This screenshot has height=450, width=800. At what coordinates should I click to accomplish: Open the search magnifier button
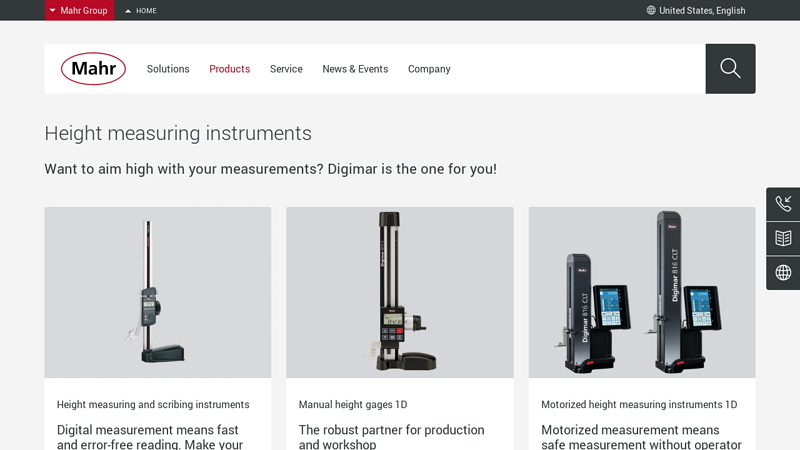(730, 68)
